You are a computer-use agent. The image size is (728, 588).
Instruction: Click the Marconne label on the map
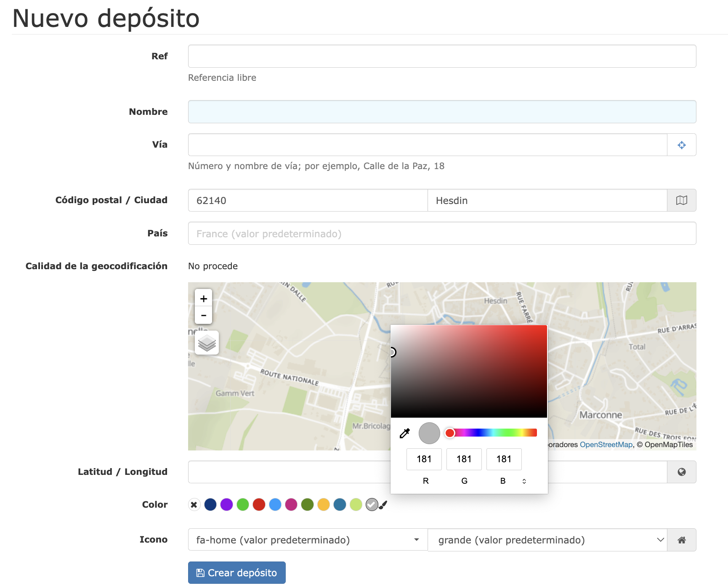(600, 415)
